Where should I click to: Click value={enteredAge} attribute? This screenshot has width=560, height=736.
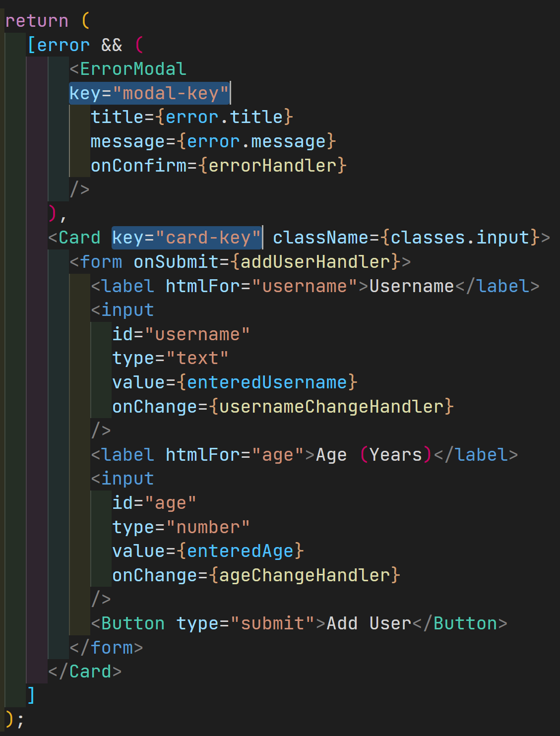(x=208, y=551)
